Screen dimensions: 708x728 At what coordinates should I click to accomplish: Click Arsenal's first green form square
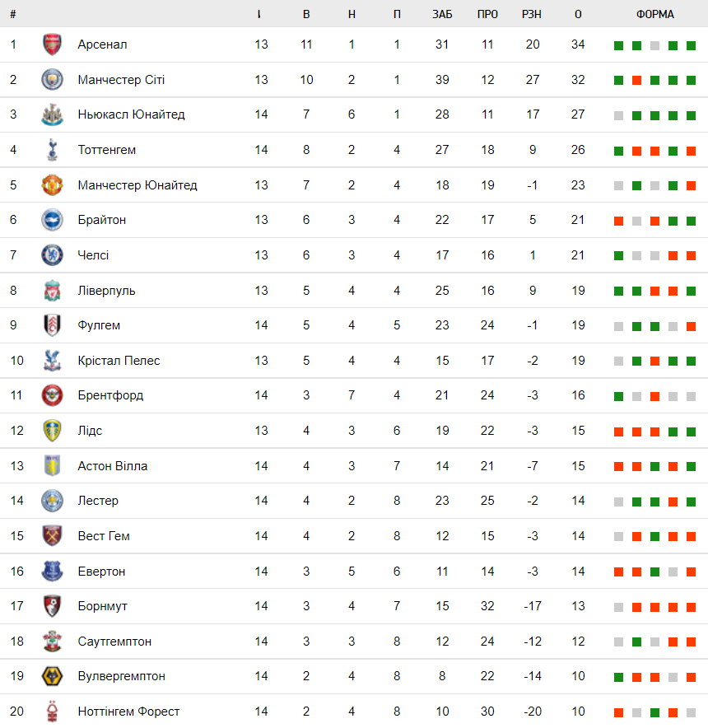618,45
